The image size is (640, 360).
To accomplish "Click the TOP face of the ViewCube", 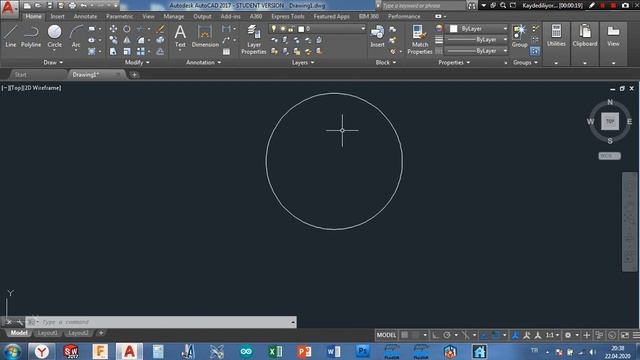I will [610, 121].
